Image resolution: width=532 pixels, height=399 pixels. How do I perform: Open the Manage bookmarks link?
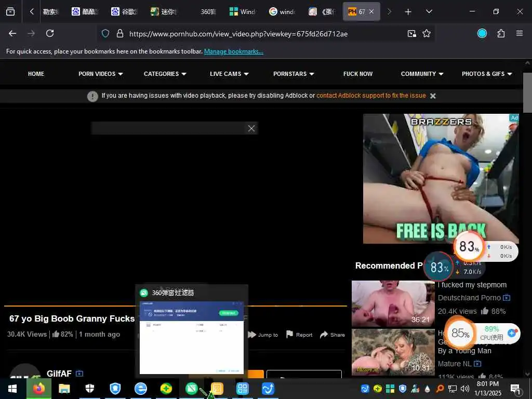click(x=233, y=51)
